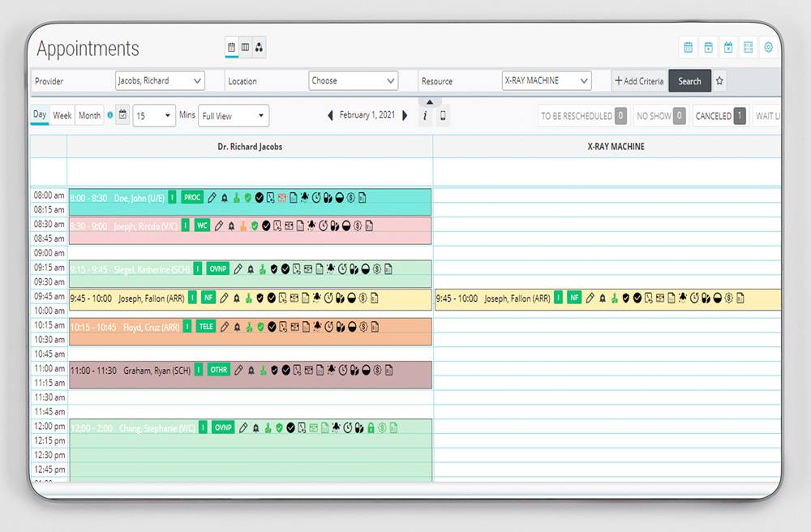The height and width of the screenshot is (532, 811).
Task: Go to the next day arrow
Action: click(405, 115)
